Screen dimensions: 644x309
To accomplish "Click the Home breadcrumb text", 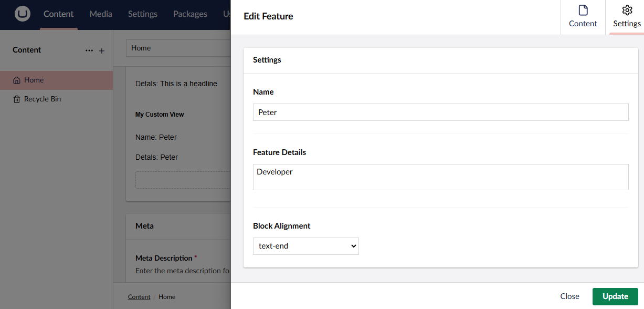I will 167,297.
